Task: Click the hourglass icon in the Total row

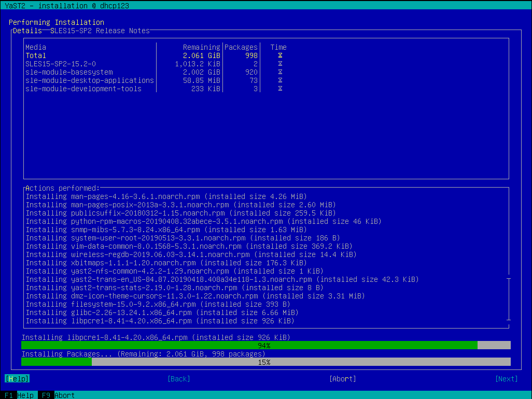Action: coord(280,55)
